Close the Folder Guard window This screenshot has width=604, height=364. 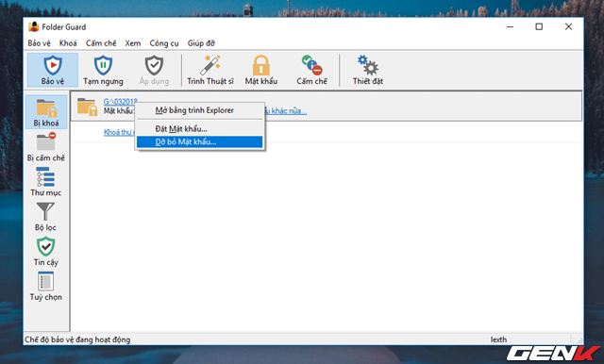click(x=568, y=26)
